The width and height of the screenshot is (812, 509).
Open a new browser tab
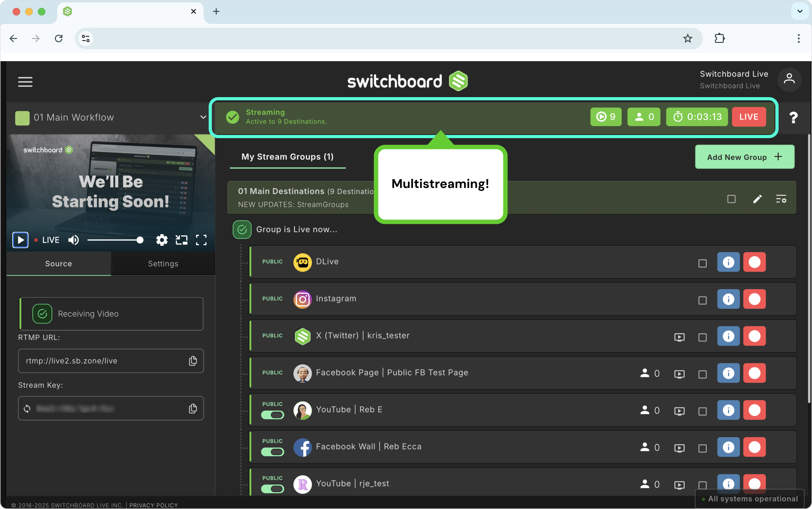(x=216, y=11)
